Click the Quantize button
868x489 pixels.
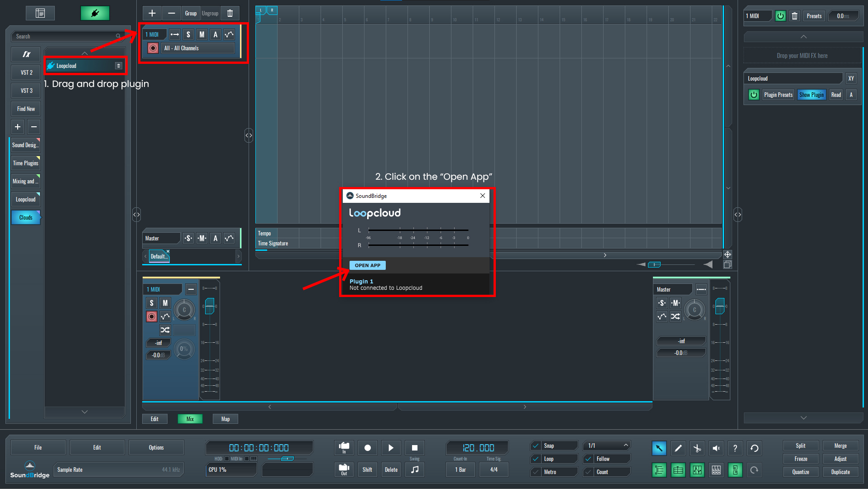tap(801, 472)
